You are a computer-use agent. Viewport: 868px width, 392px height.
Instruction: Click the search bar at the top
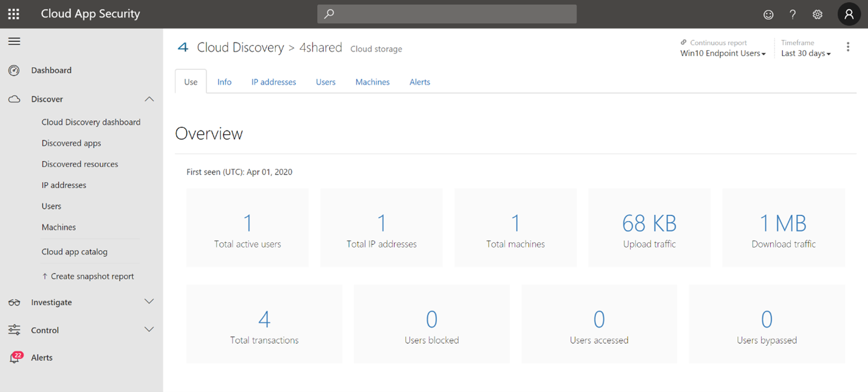click(x=446, y=14)
